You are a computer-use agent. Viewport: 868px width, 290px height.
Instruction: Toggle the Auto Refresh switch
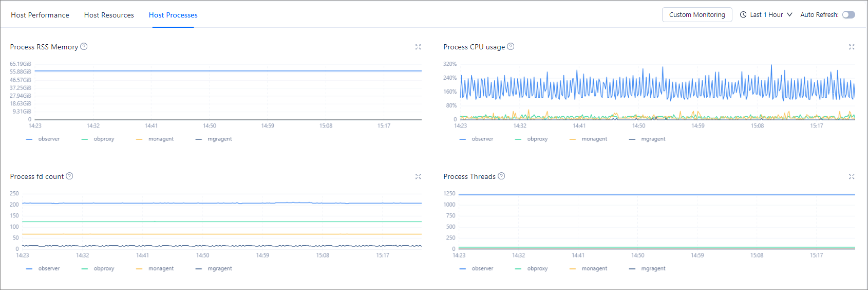pos(848,15)
